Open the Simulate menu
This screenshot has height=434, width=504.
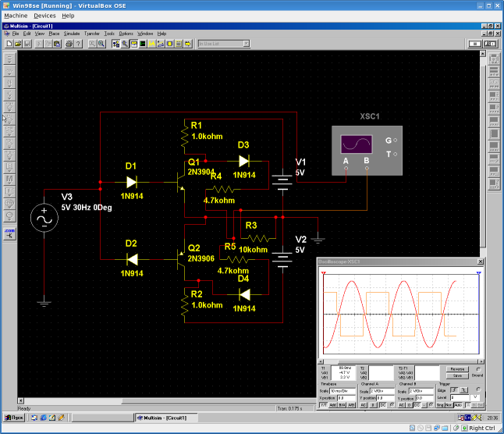[x=71, y=34]
